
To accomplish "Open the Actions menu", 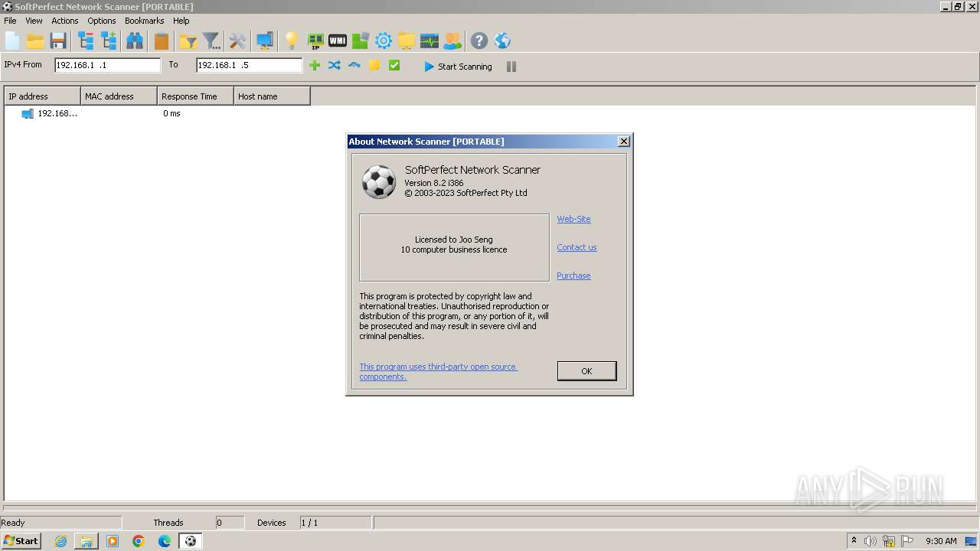I will [65, 21].
